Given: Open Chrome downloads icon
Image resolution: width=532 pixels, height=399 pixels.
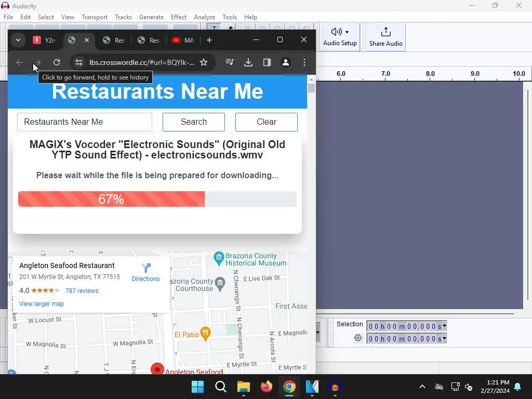Looking at the screenshot, I should coord(248,62).
